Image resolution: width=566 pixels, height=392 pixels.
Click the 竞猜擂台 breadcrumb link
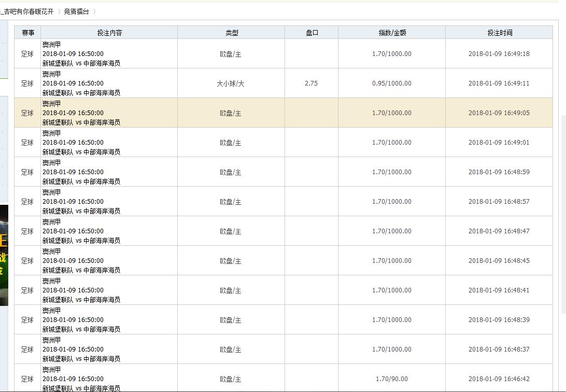point(76,11)
